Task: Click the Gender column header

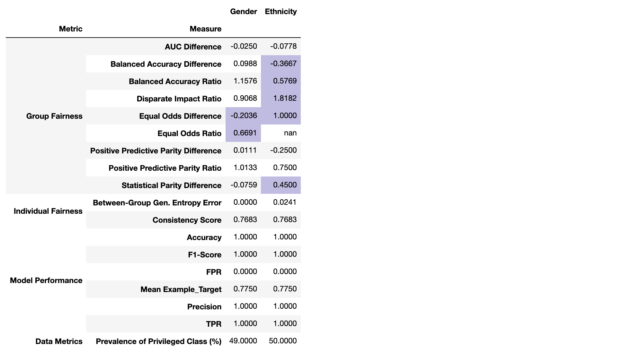Action: point(243,12)
